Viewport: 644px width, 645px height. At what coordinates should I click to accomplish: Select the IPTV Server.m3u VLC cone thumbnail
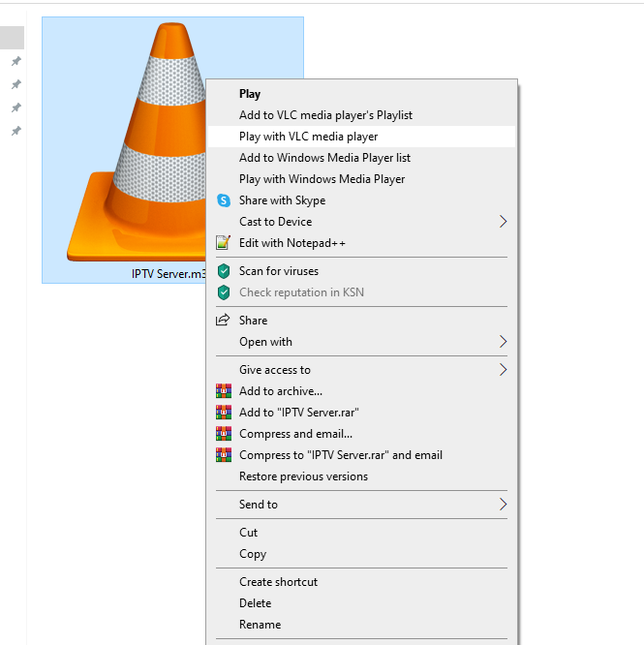[137, 142]
